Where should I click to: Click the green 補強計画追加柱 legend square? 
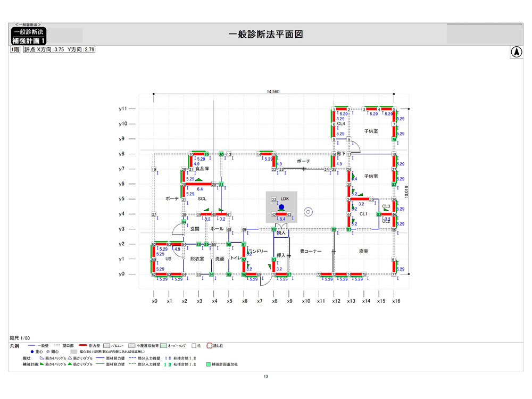(209, 365)
